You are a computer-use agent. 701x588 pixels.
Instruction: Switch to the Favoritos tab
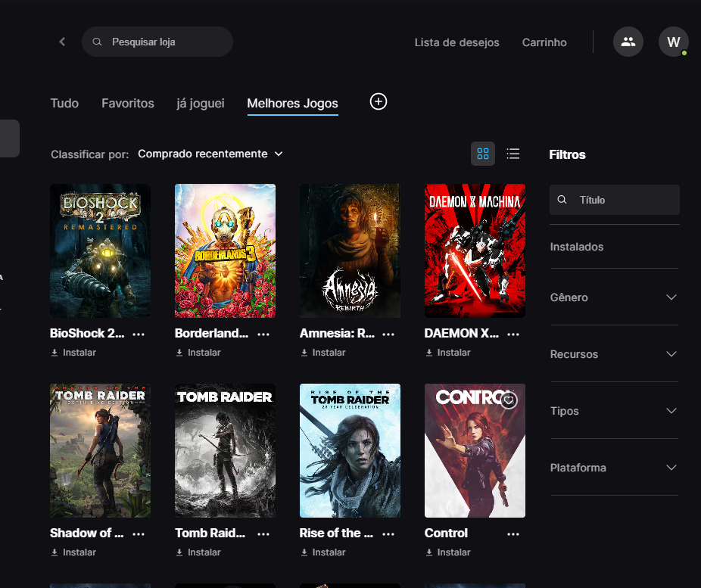(x=128, y=103)
